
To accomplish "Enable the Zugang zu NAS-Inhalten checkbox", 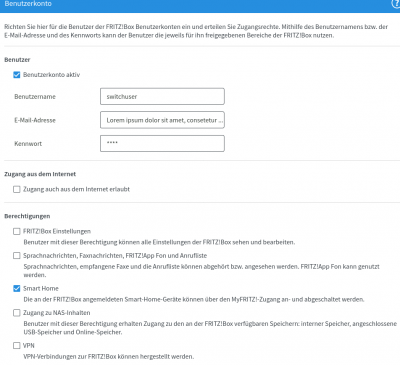I will click(x=17, y=313).
